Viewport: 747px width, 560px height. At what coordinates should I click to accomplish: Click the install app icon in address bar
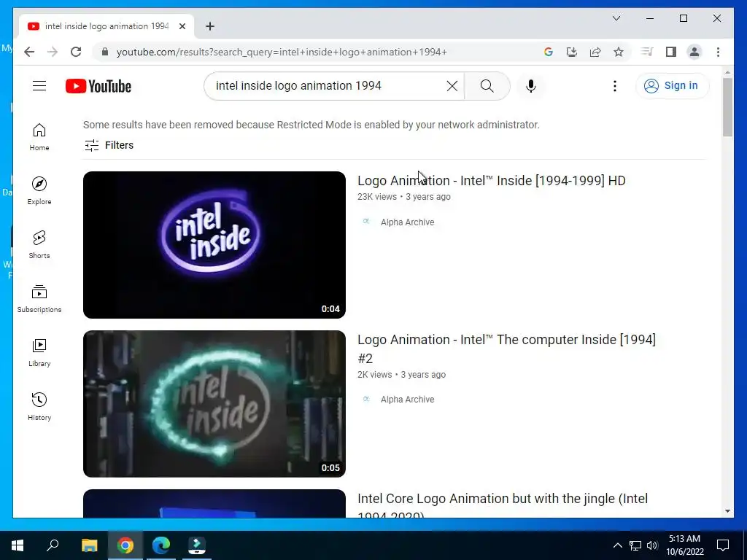(x=572, y=52)
